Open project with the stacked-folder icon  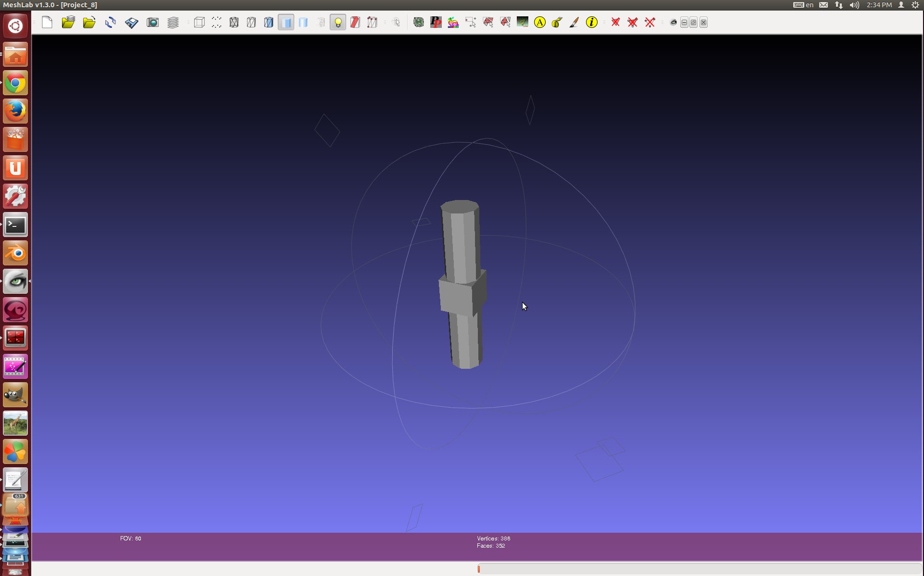(x=68, y=22)
